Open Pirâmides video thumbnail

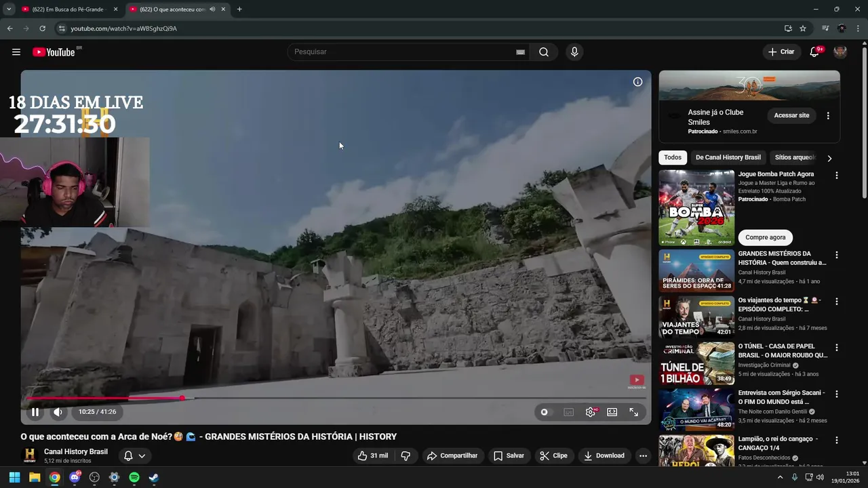click(696, 271)
